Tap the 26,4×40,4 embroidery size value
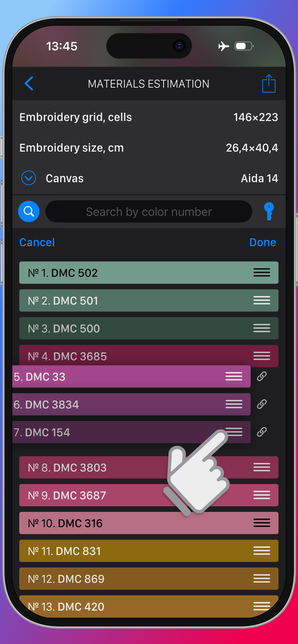This screenshot has width=298, height=644. click(x=252, y=148)
